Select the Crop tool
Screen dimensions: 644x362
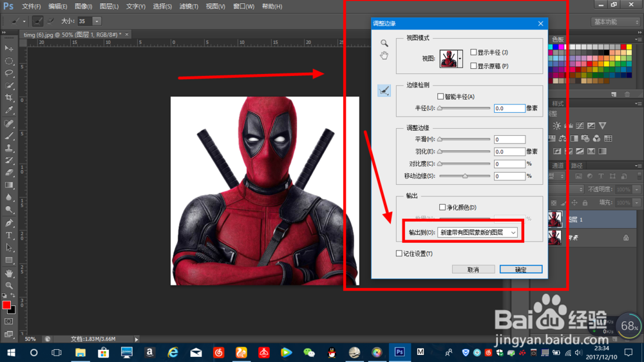[x=8, y=98]
